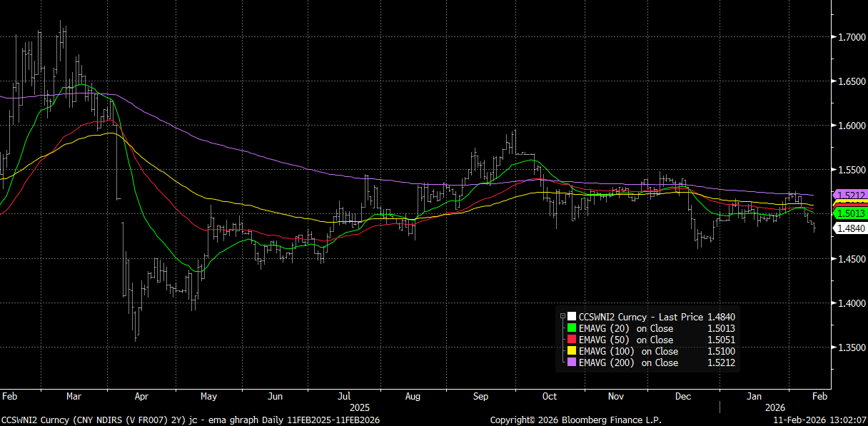
Task: Select the CCSWNI2 Curncy Last Price legend entry
Action: [640, 317]
